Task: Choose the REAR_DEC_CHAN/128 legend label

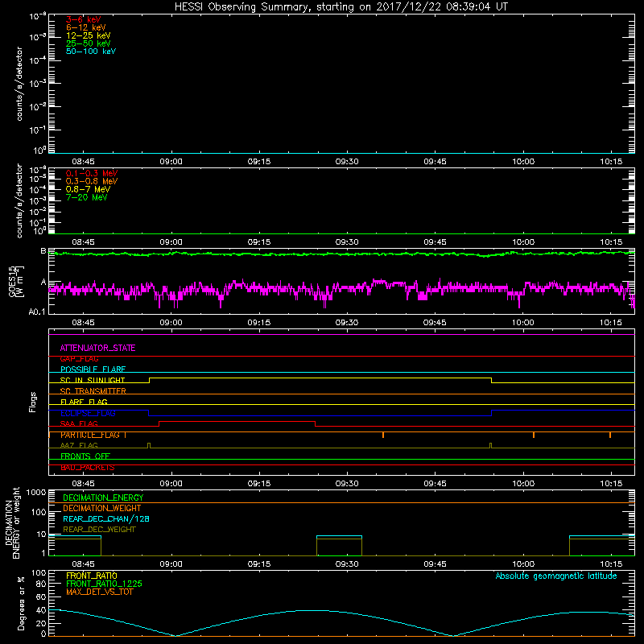Action: pos(106,518)
